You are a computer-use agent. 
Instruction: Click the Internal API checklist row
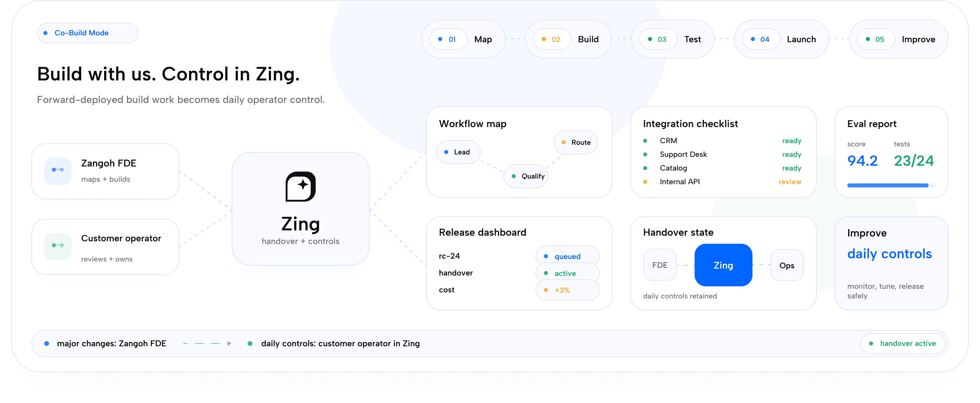pyautogui.click(x=722, y=182)
